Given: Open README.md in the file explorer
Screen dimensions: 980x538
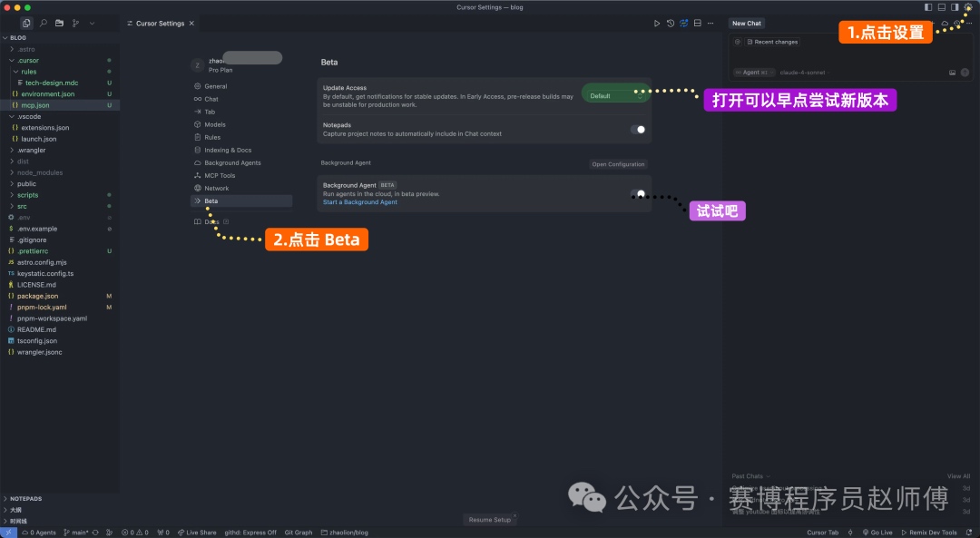Looking at the screenshot, I should (x=60, y=330).
